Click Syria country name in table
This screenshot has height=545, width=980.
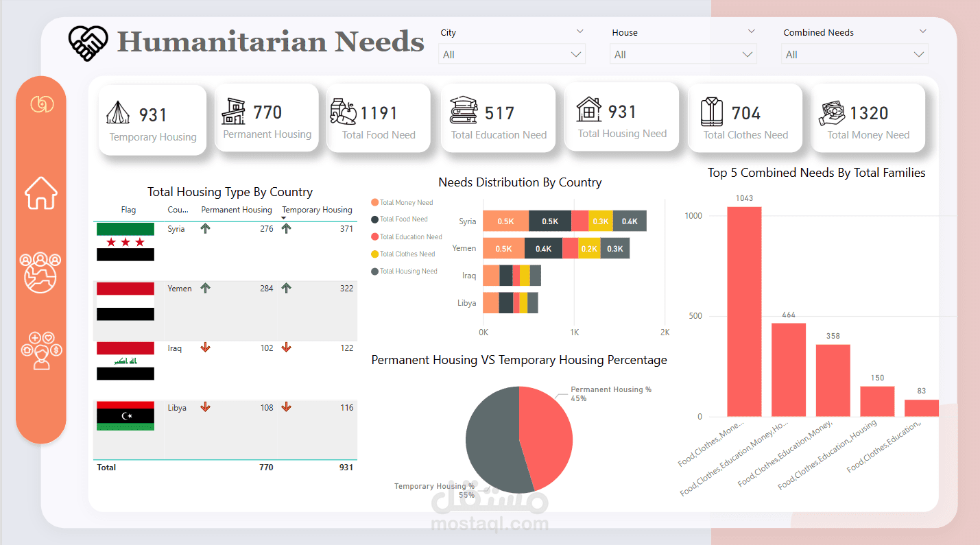pos(176,229)
